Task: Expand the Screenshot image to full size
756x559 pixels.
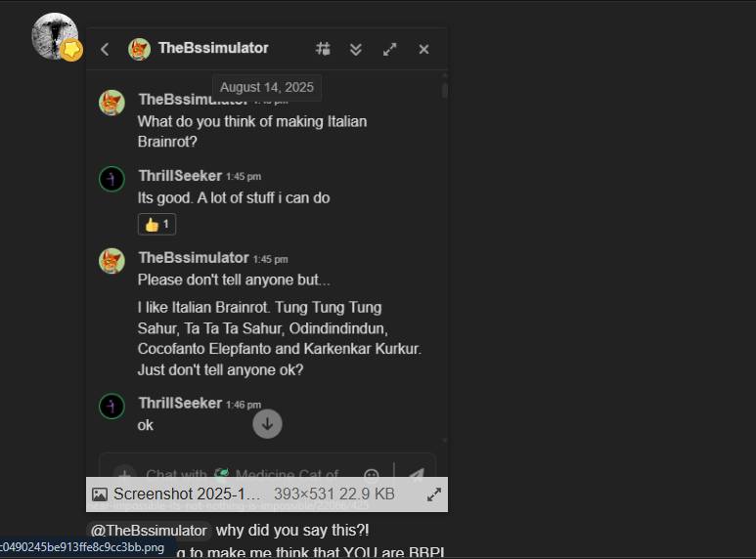Action: [434, 494]
